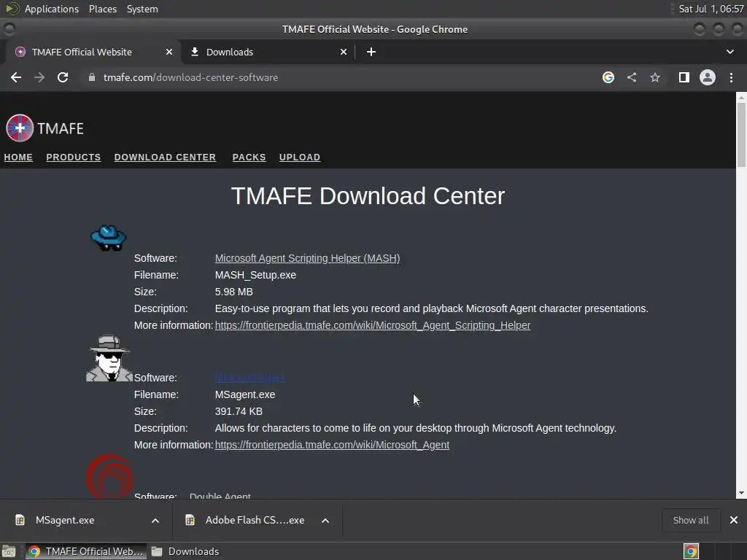Open downloaded MSagent.exe in download bar
The image size is (747, 560).
click(65, 520)
